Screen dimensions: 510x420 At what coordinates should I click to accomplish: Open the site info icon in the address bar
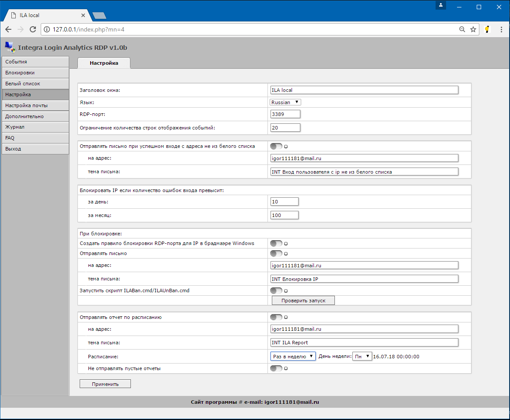pyautogui.click(x=47, y=29)
